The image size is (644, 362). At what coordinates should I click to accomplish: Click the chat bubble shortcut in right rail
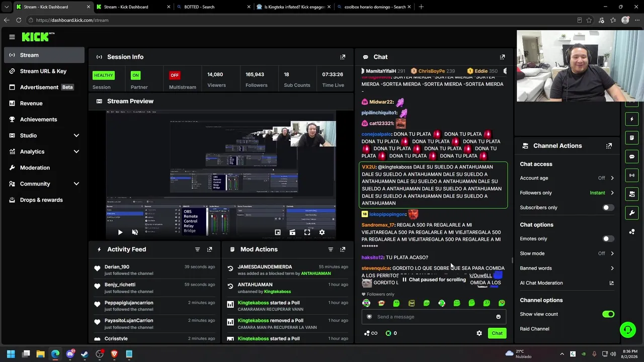click(x=632, y=156)
